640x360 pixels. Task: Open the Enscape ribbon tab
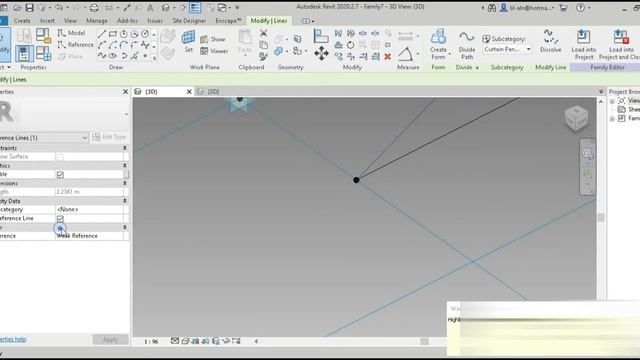228,20
